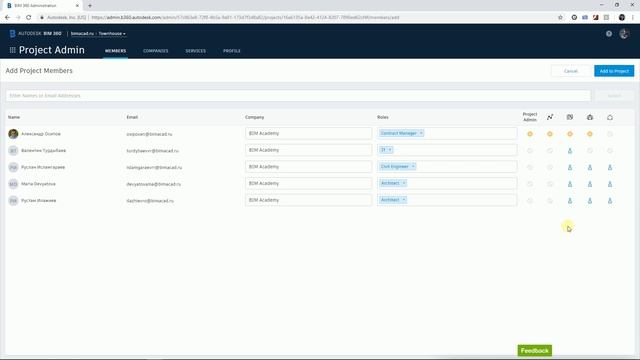The width and height of the screenshot is (640, 360).
Task: Click the Cancel button
Action: [x=571, y=71]
